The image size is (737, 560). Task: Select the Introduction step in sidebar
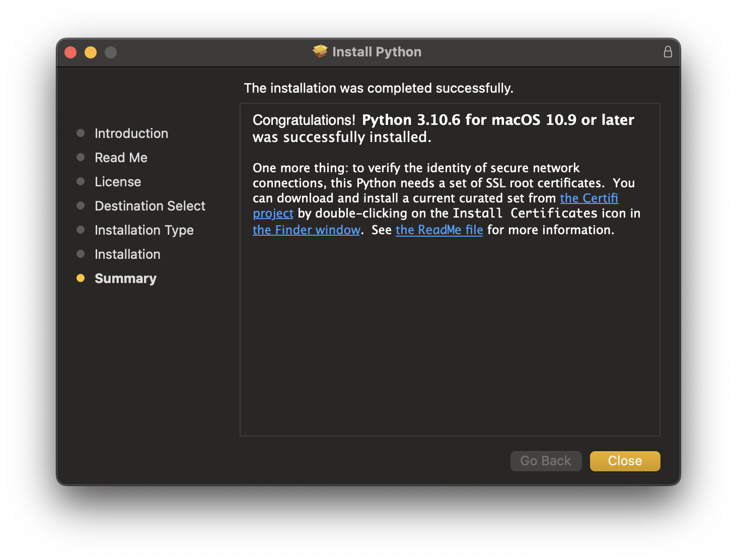tap(131, 133)
